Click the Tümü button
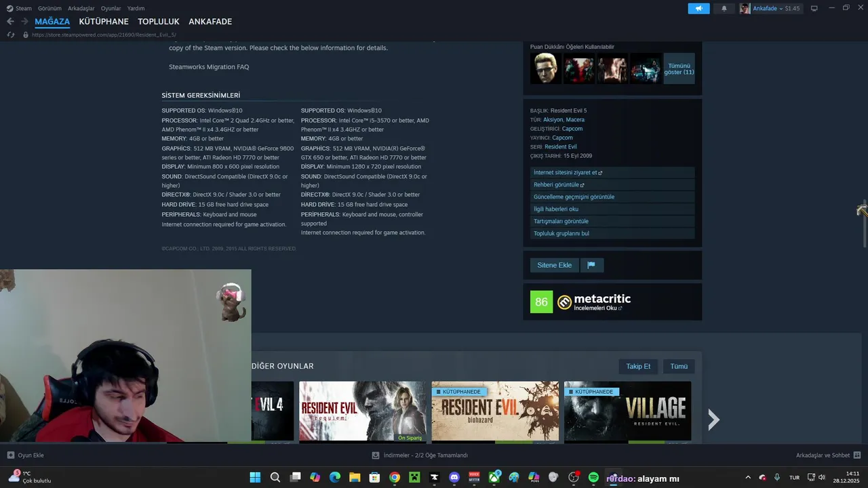Viewport: 868px width, 488px height. point(679,367)
